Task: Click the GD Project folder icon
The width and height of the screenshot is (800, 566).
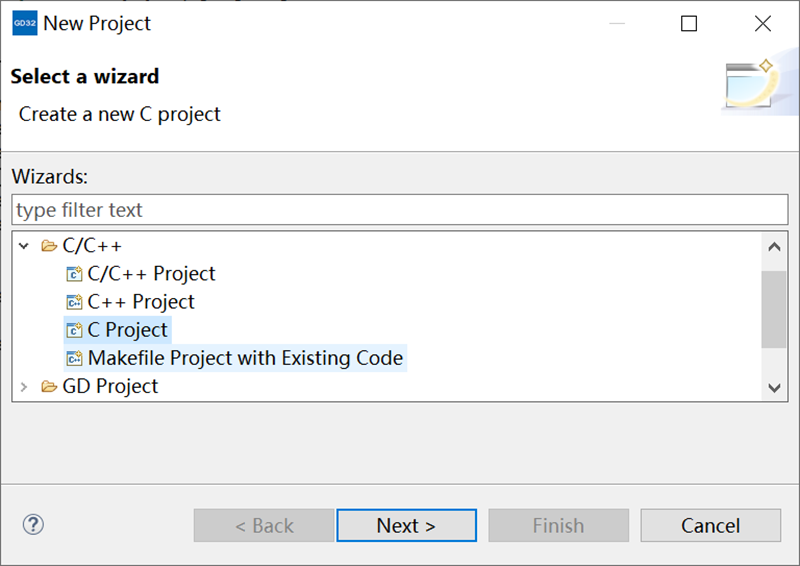Action: click(49, 386)
